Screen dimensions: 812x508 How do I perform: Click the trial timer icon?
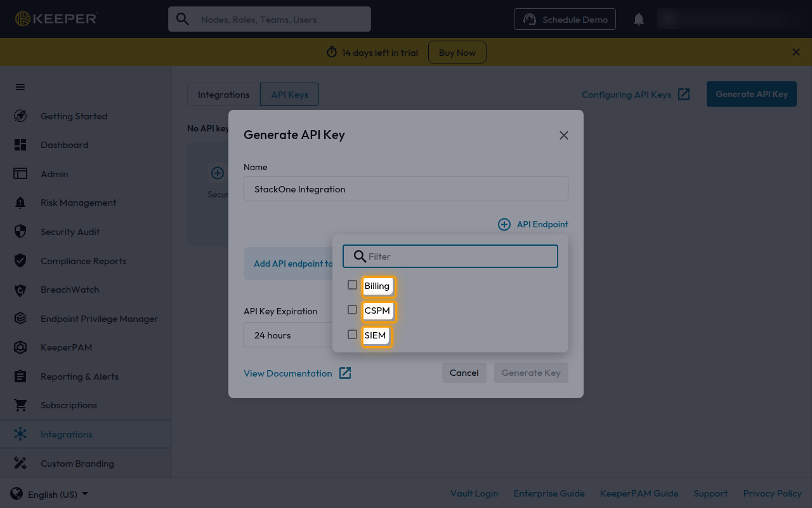[x=332, y=52]
